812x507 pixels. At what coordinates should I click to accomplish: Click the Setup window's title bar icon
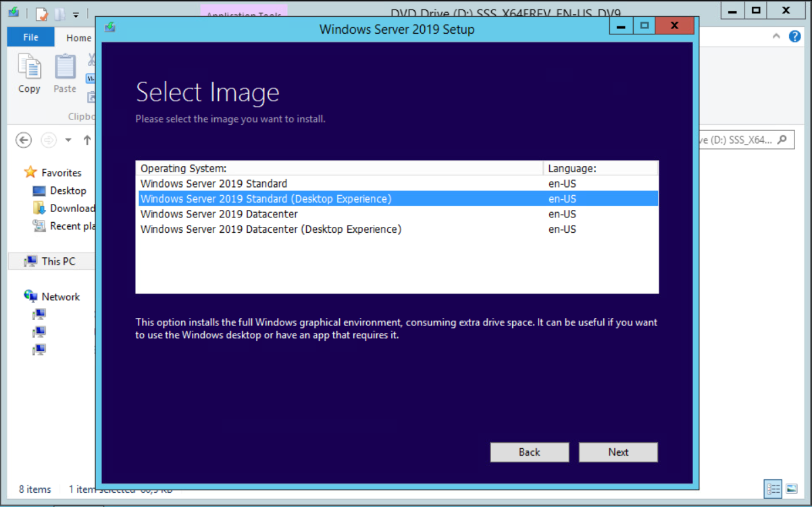pos(111,28)
